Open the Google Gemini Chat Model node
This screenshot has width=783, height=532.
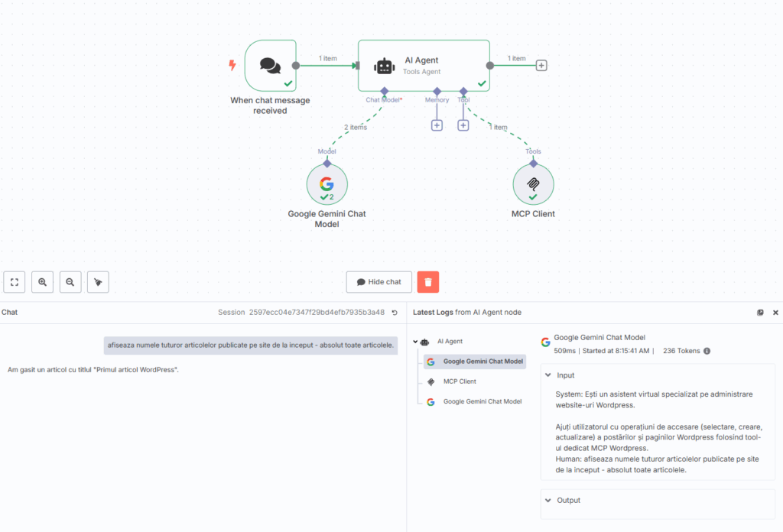[x=327, y=184]
